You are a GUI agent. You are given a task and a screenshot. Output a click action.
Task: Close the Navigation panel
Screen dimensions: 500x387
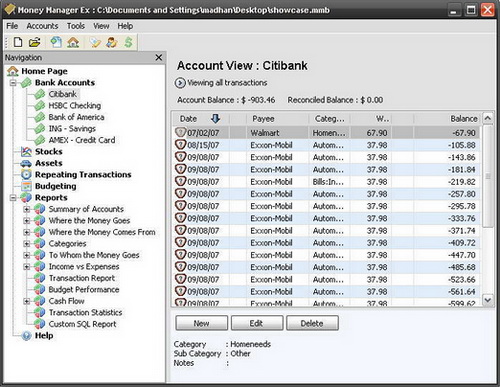(x=159, y=58)
